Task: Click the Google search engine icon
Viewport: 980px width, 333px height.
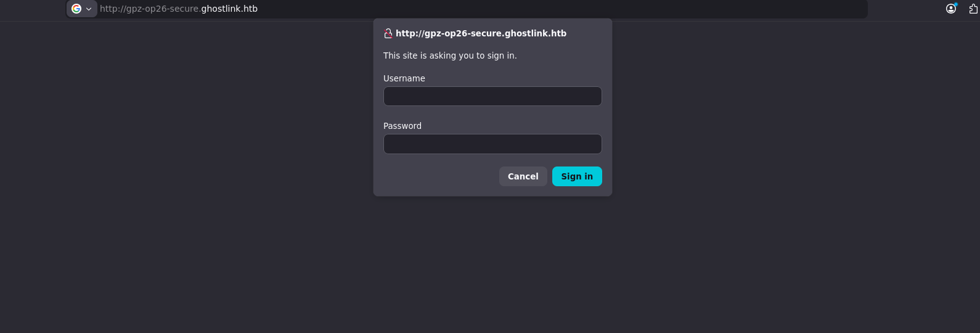Action: [76, 9]
